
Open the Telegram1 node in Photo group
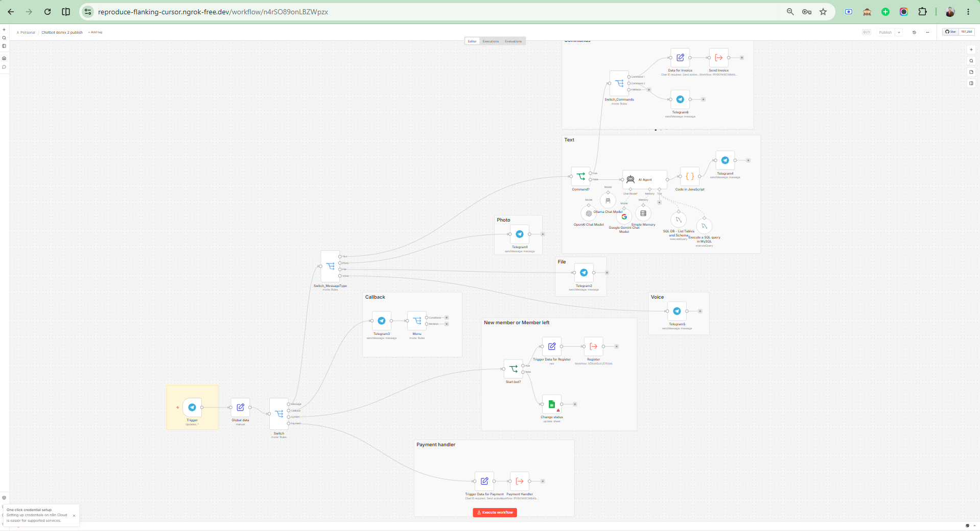[x=520, y=234]
